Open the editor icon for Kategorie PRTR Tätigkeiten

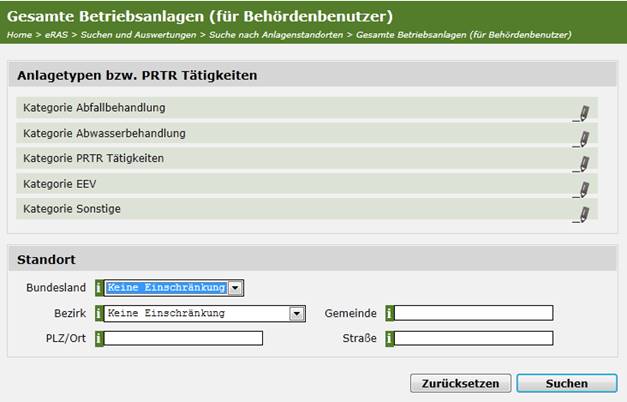coord(582,163)
